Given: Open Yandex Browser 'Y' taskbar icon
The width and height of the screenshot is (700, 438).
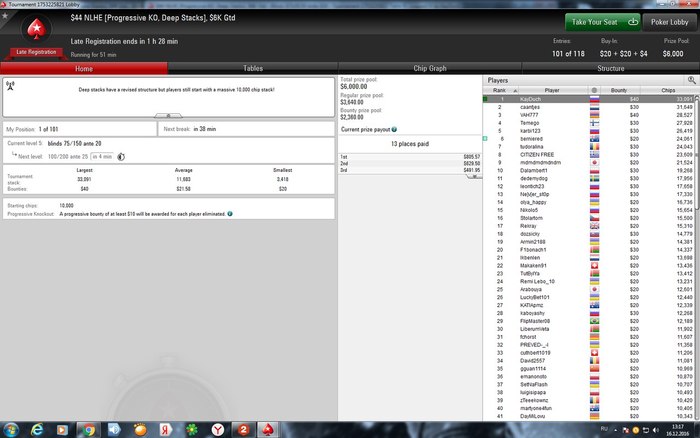Looking at the screenshot, I should tap(218, 430).
